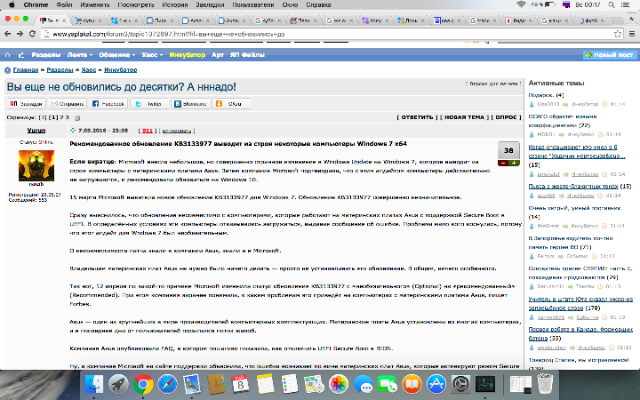
Task: Open Разделы in the blue navbar
Action: (x=46, y=55)
